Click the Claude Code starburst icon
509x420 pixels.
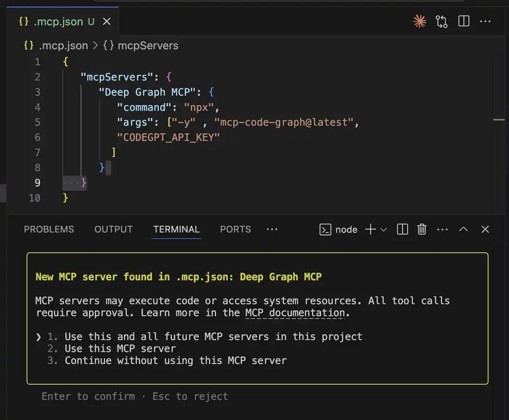pyautogui.click(x=419, y=21)
